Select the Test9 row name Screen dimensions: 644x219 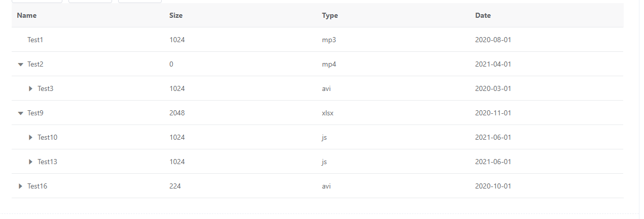(35, 113)
